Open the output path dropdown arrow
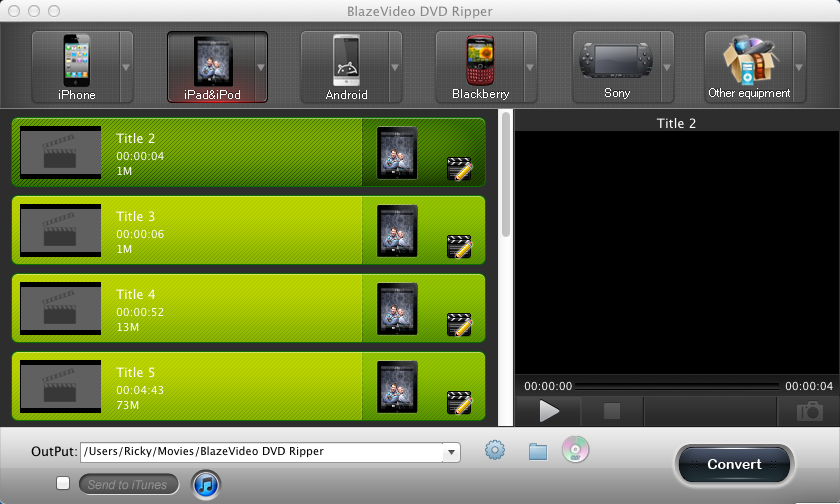 click(452, 453)
